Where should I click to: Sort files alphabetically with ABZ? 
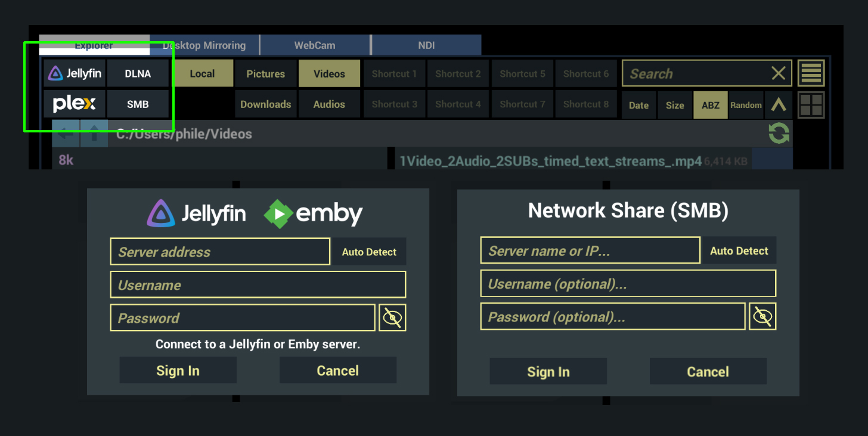(711, 105)
